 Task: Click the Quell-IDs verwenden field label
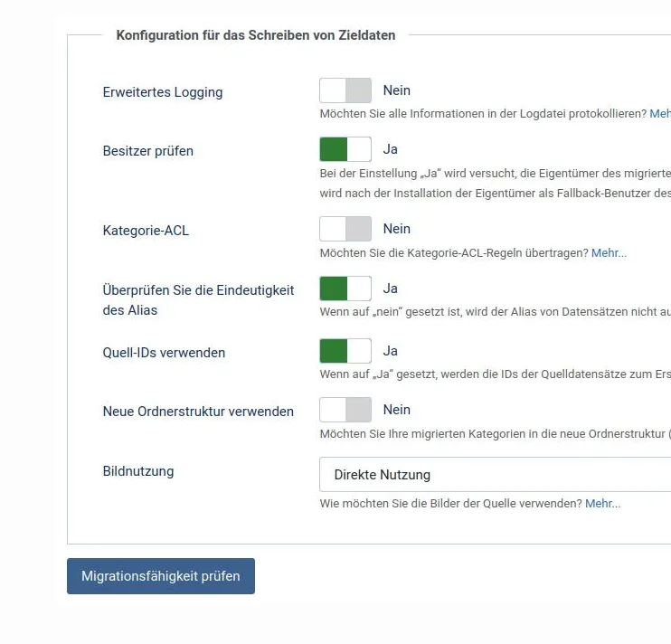[x=164, y=353]
